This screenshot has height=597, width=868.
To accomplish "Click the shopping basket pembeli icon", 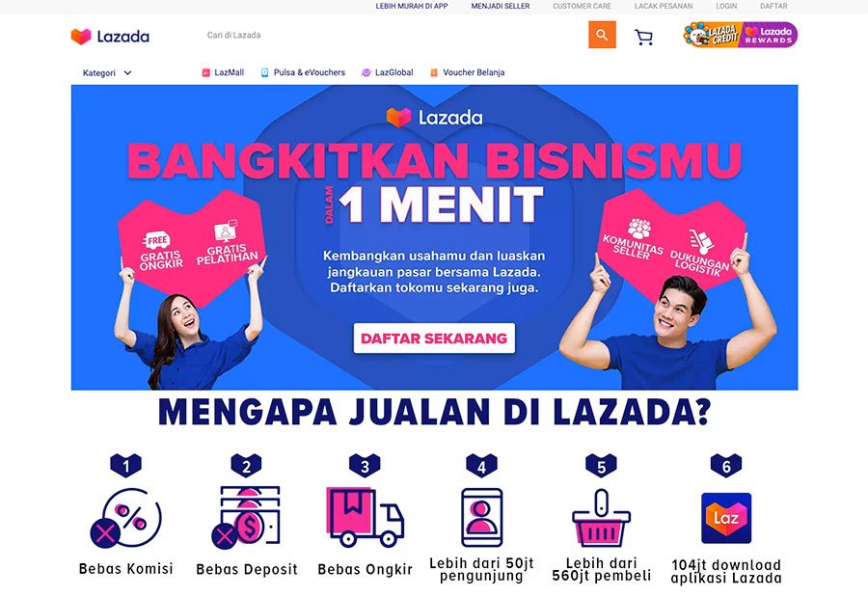I will [x=601, y=518].
